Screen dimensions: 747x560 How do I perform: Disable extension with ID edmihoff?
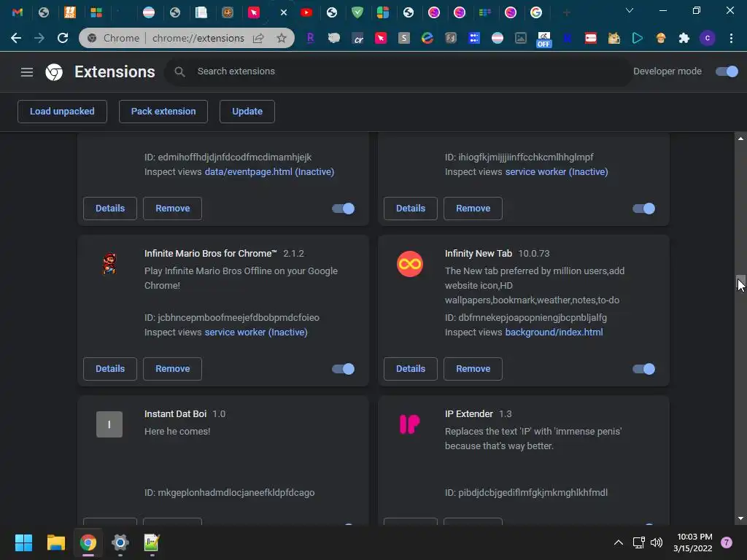pos(343,209)
